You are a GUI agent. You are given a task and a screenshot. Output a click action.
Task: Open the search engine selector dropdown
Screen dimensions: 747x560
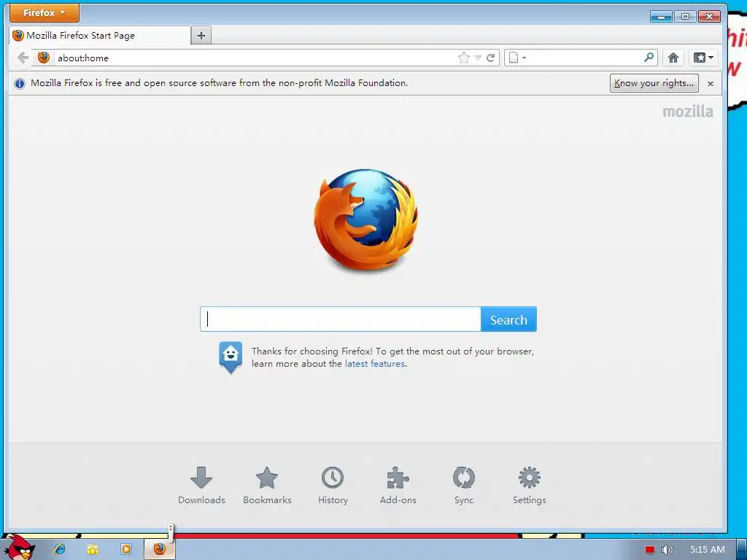coord(517,58)
